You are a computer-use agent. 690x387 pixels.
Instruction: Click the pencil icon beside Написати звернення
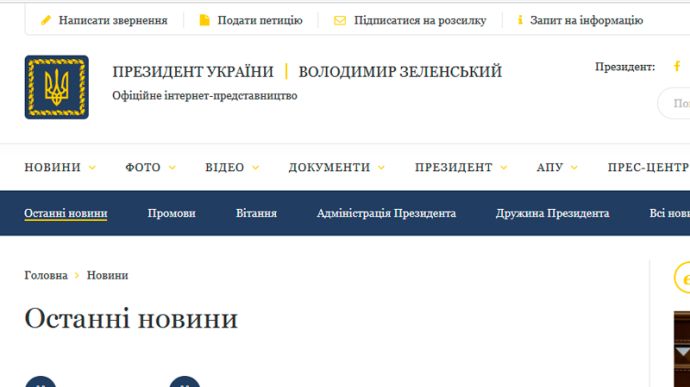[46, 20]
